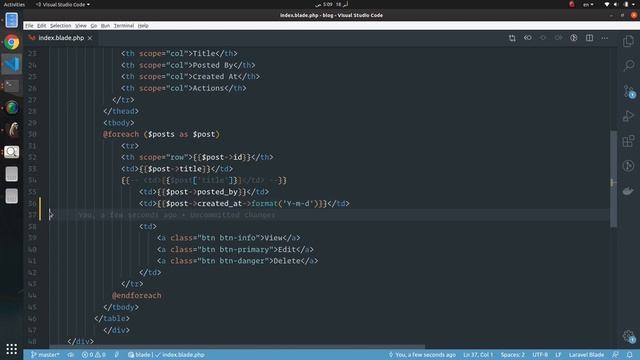The height and width of the screenshot is (360, 640).
Task: Open the View menu
Action: pyautogui.click(x=81, y=26)
